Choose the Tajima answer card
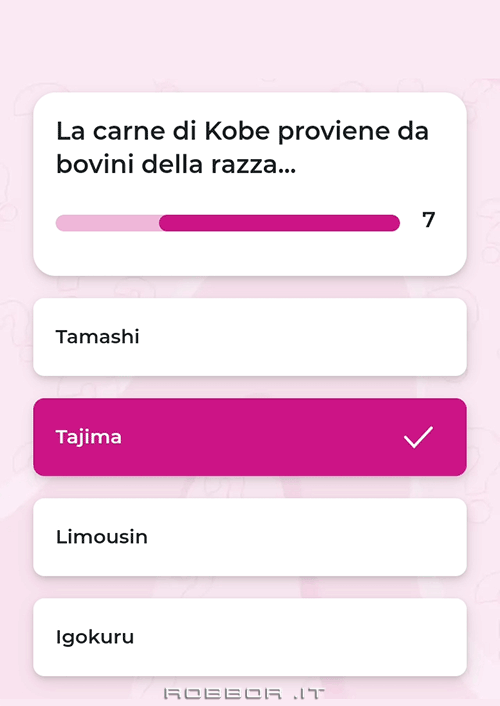This screenshot has width=500, height=706. click(250, 437)
